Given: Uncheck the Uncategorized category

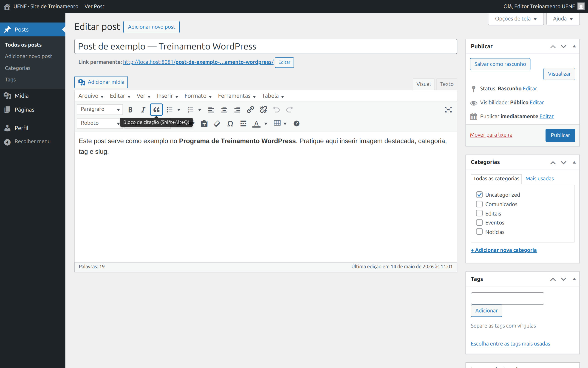Looking at the screenshot, I should point(479,195).
